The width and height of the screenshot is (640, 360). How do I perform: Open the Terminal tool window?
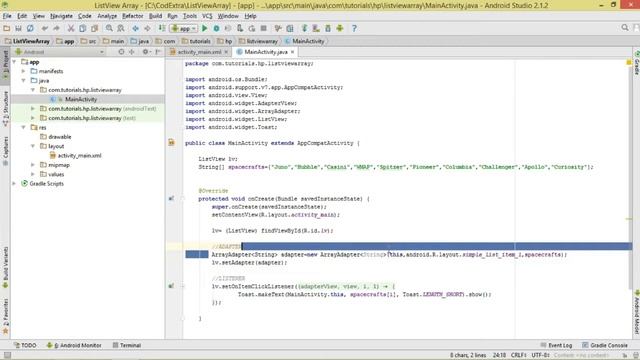coord(127,345)
